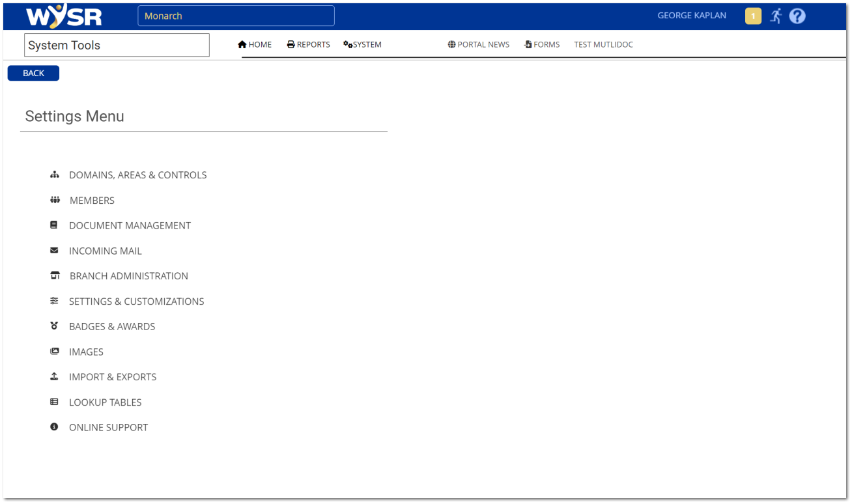
Task: Select the Home icon in the navigation bar
Action: pyautogui.click(x=243, y=44)
